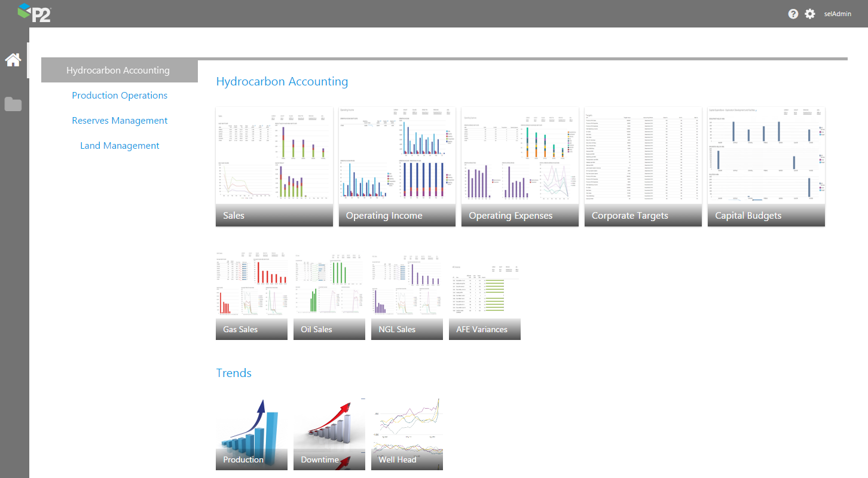Open the settings gear icon

(x=810, y=14)
